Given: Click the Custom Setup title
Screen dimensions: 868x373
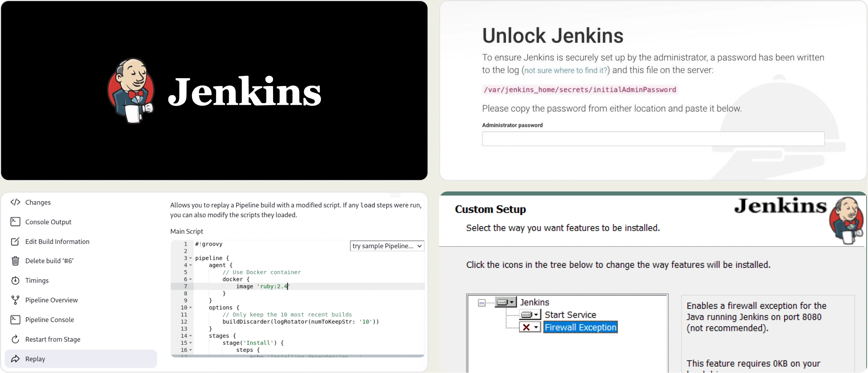Looking at the screenshot, I should (490, 209).
